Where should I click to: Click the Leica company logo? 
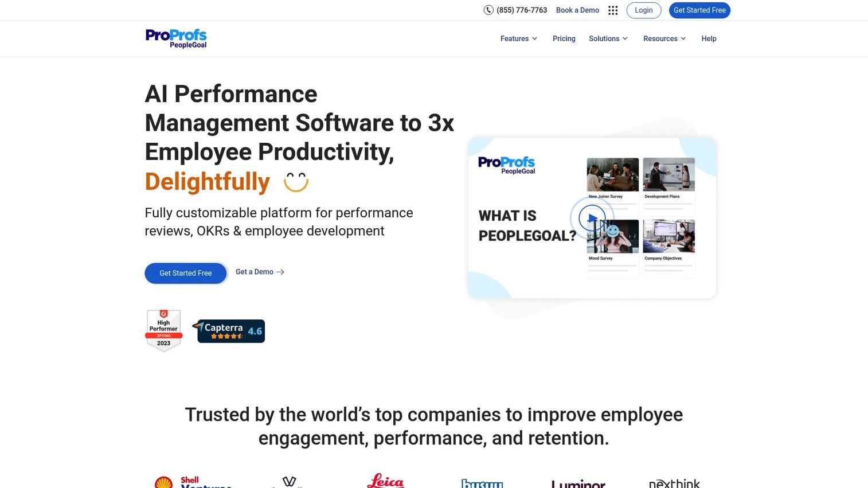385,481
